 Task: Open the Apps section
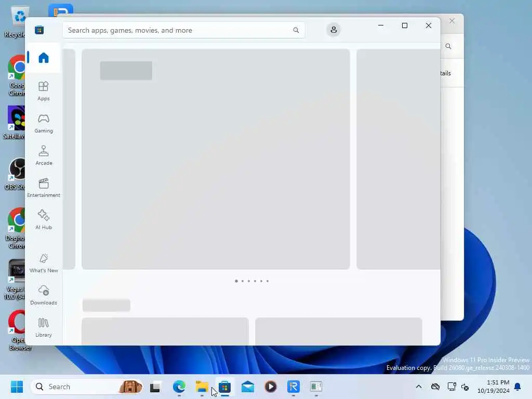click(44, 91)
